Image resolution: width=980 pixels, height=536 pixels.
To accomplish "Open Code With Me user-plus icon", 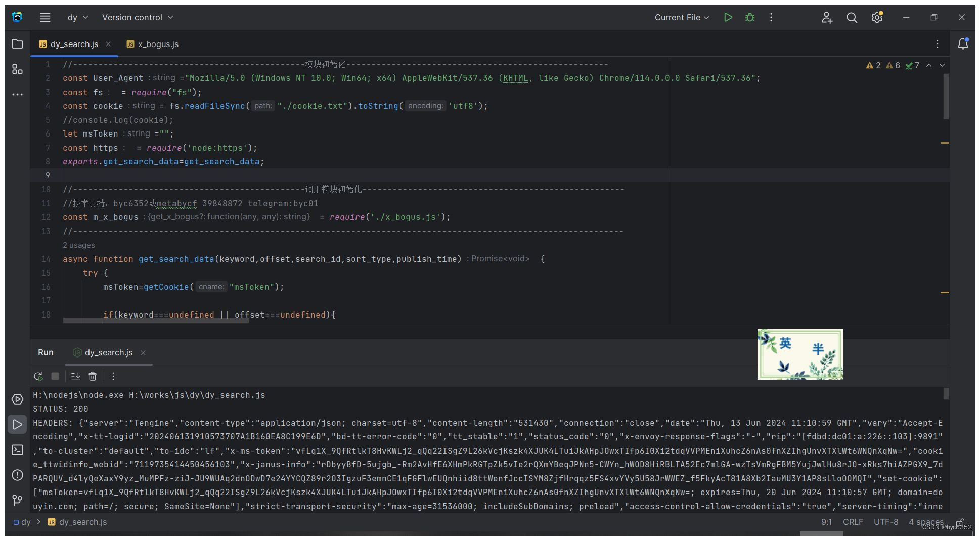I will point(827,17).
